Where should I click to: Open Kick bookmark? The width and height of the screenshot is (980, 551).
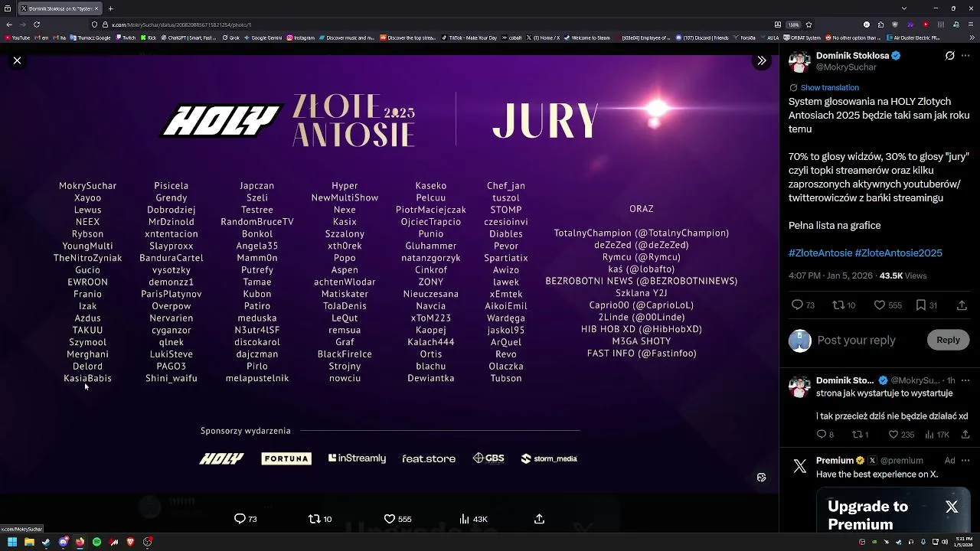tap(148, 37)
